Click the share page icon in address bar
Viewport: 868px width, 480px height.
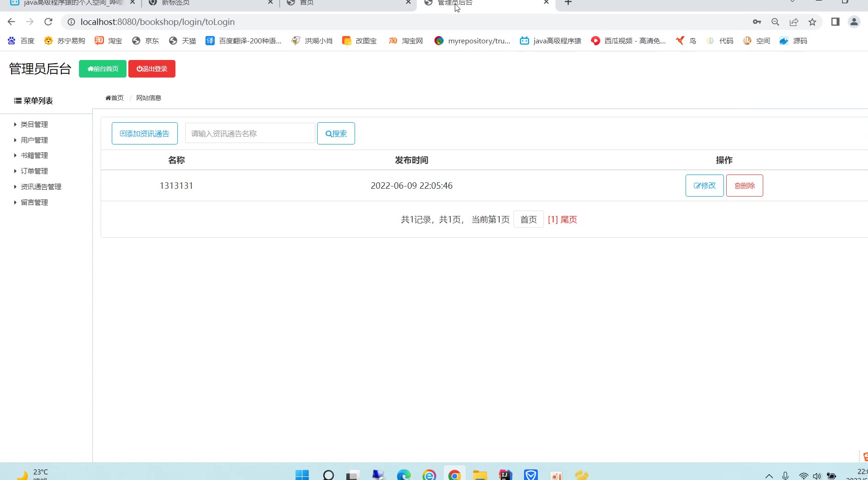pyautogui.click(x=794, y=22)
